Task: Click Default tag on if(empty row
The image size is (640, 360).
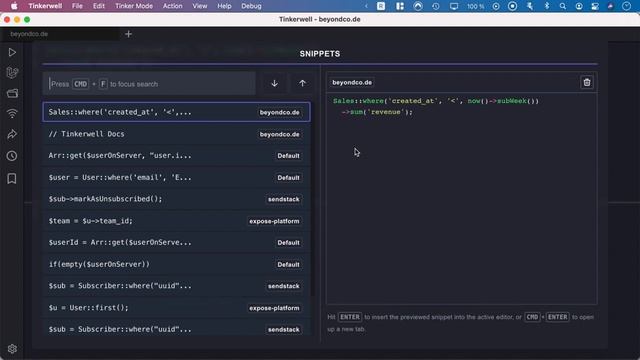Action: [288, 264]
